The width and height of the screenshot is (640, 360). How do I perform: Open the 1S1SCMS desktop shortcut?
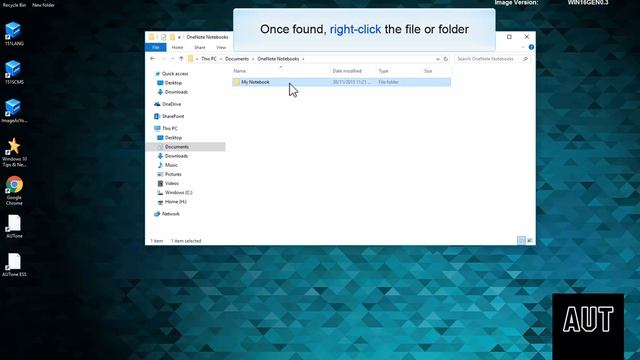[x=14, y=72]
